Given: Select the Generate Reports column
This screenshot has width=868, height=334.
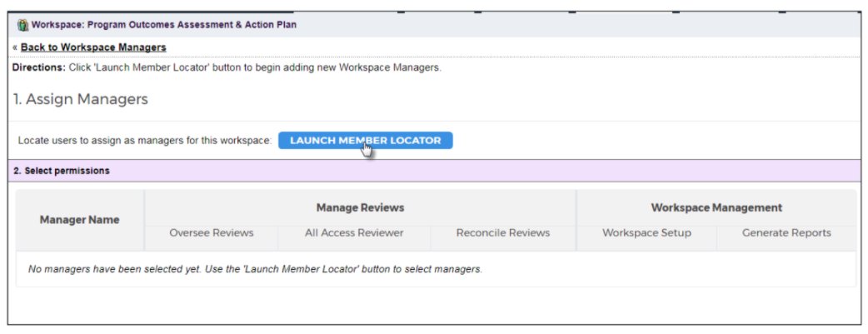Looking at the screenshot, I should (786, 233).
